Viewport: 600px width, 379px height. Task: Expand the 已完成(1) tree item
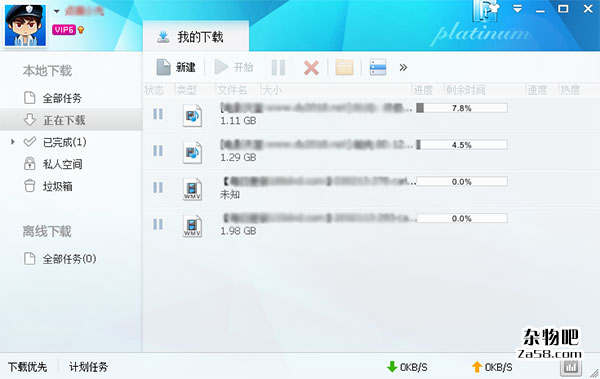[13, 142]
